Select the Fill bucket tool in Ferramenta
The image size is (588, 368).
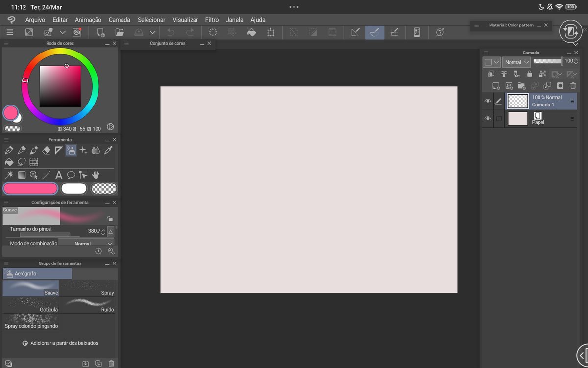tap(9, 162)
